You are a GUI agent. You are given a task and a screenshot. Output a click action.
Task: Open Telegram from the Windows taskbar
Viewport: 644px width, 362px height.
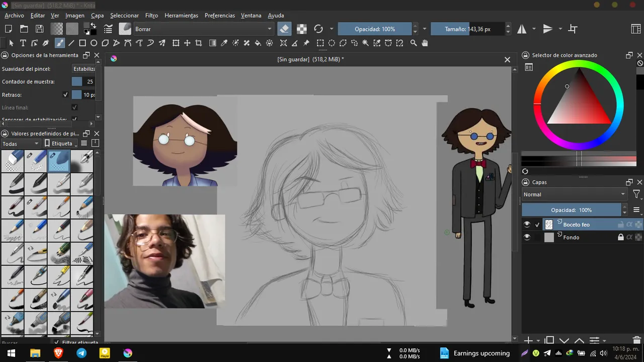(x=82, y=353)
